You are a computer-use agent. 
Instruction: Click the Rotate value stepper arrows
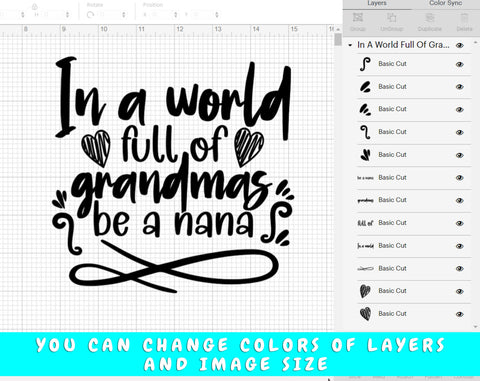(124, 15)
